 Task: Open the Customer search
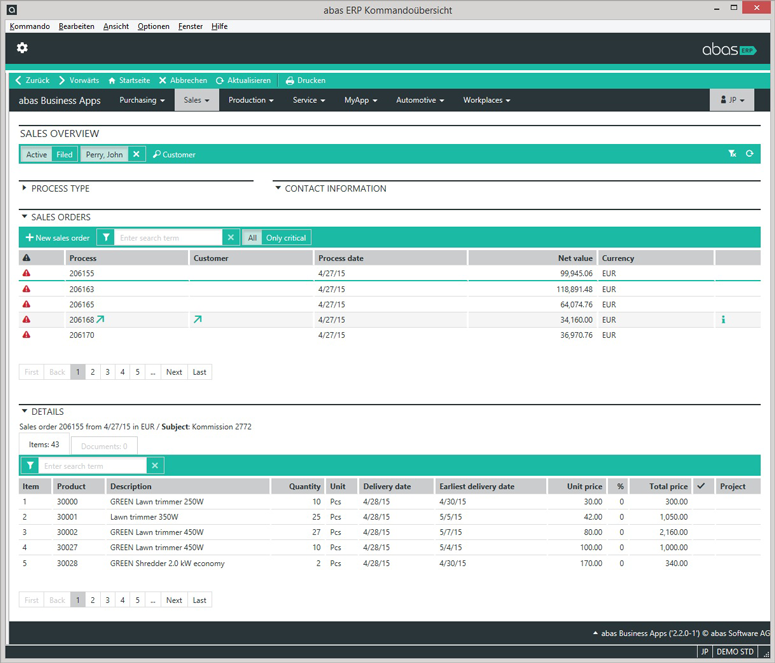[x=174, y=154]
